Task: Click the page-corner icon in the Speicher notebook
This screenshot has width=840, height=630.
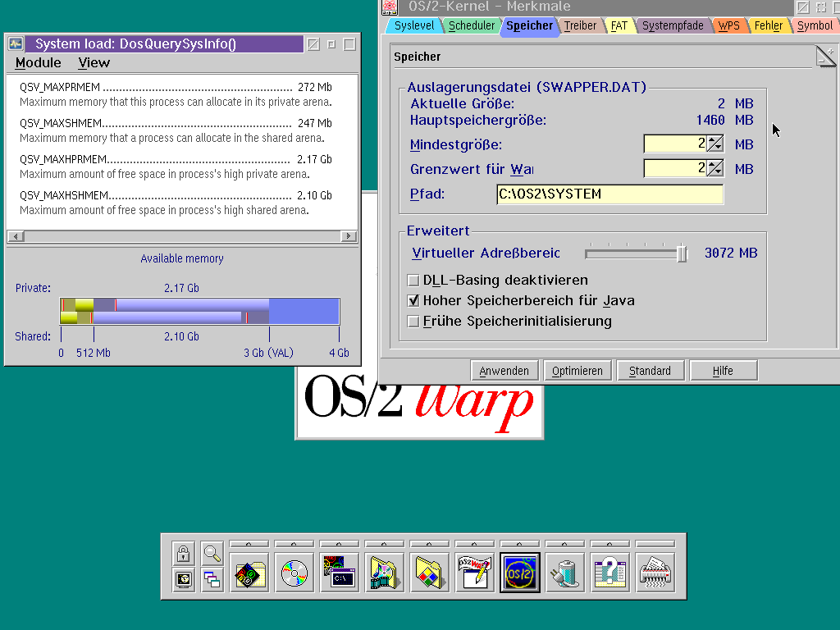Action: pos(825,57)
